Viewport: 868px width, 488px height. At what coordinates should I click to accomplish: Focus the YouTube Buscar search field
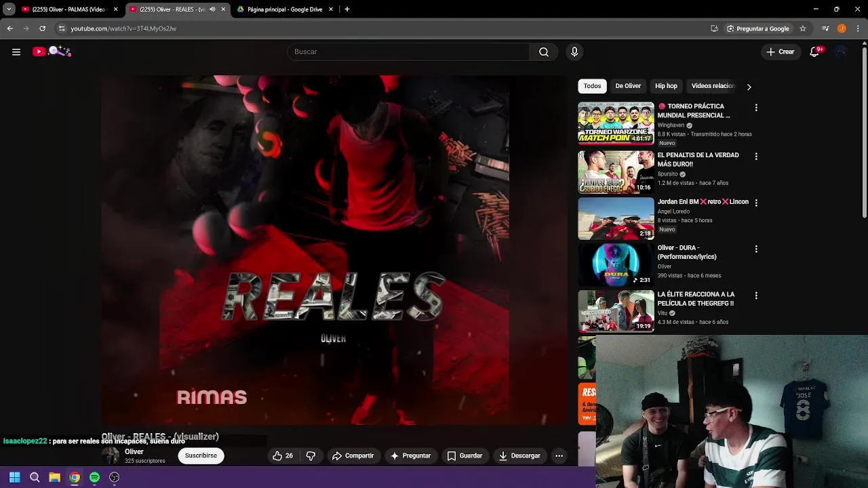pos(408,52)
